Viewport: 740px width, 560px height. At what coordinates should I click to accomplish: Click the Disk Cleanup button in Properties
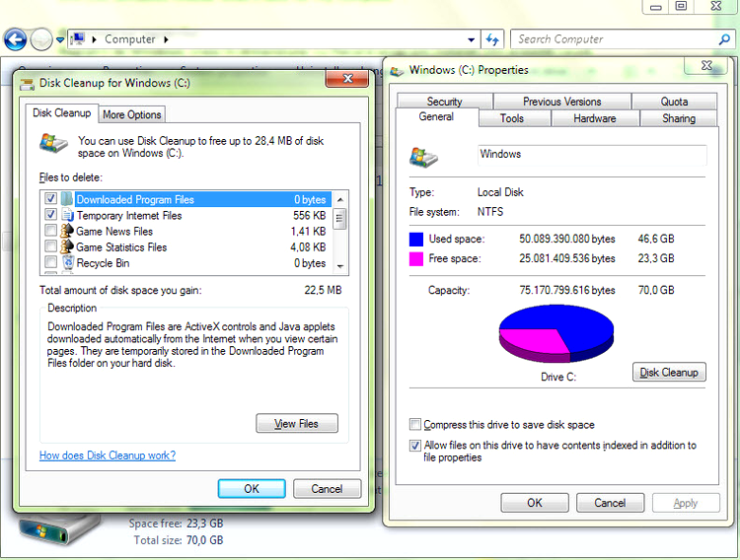pos(669,373)
